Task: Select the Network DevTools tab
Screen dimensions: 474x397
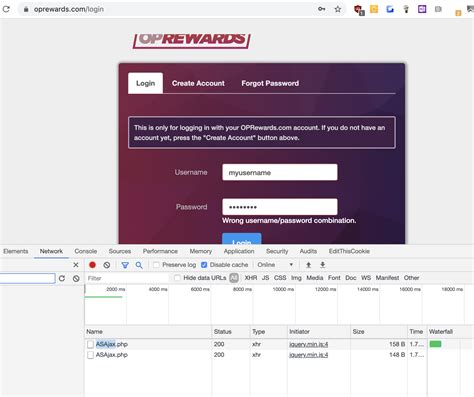Action: coord(51,251)
